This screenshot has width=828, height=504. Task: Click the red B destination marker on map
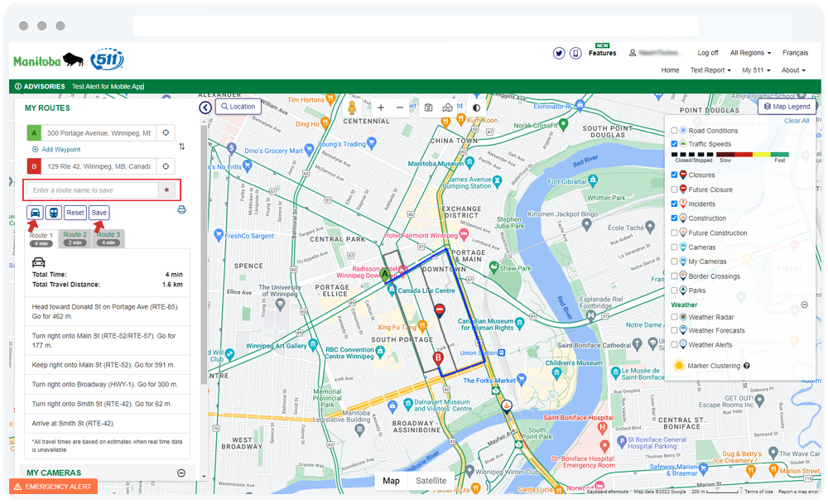pos(438,358)
